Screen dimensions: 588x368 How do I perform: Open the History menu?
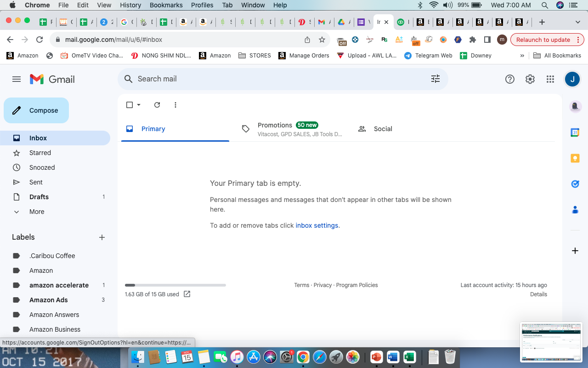coord(130,5)
